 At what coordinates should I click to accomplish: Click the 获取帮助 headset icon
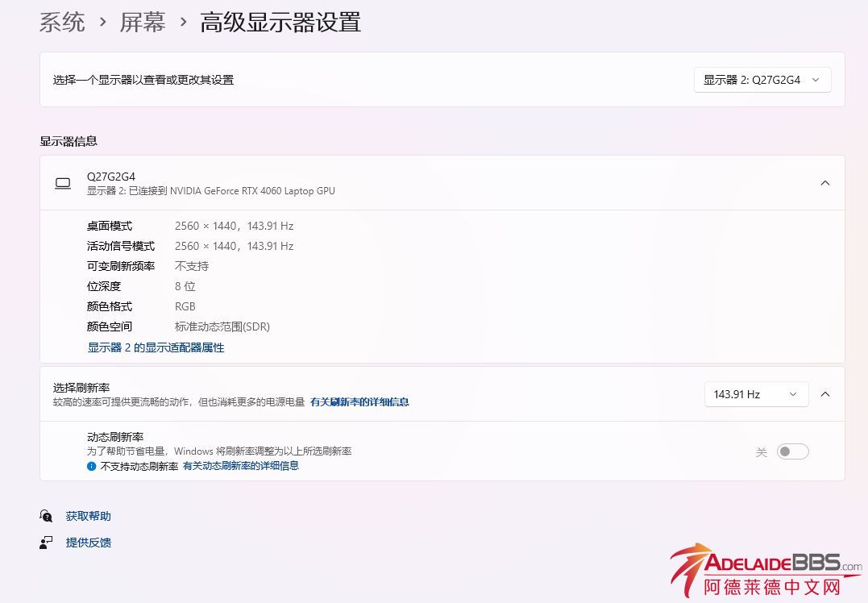pos(46,516)
